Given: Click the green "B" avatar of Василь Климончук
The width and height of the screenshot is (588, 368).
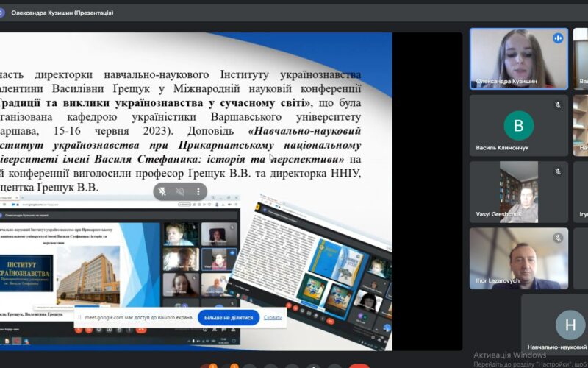Looking at the screenshot, I should [x=518, y=125].
